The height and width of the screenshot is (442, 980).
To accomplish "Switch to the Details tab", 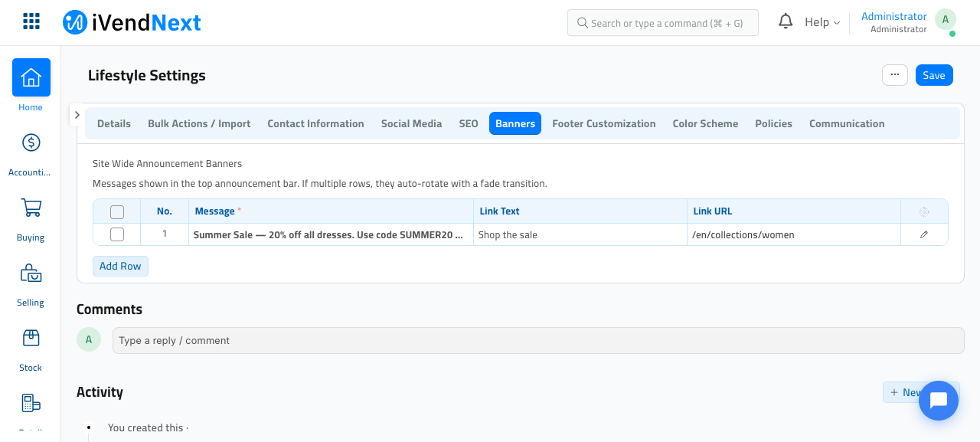I will click(x=114, y=123).
